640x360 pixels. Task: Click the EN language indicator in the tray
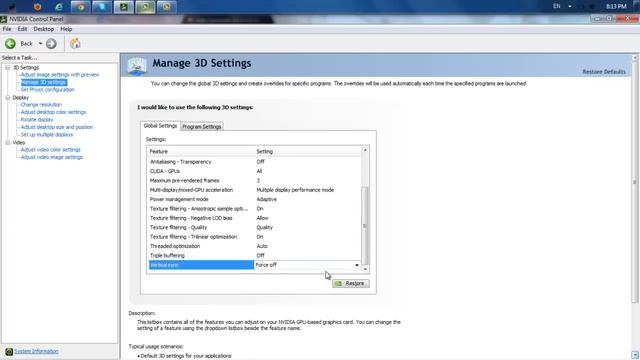click(x=557, y=6)
